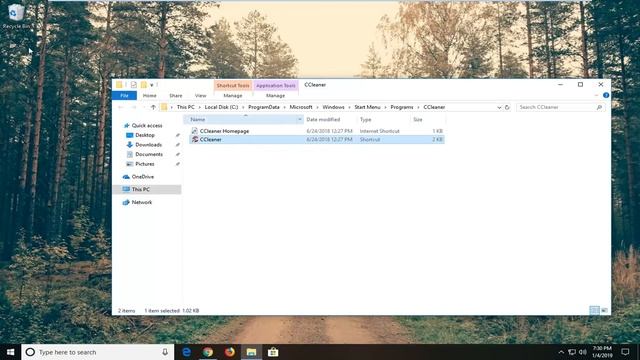Click the New Folder quick access toolbar icon
Image resolution: width=640 pixels, height=360 pixels.
coord(143,85)
